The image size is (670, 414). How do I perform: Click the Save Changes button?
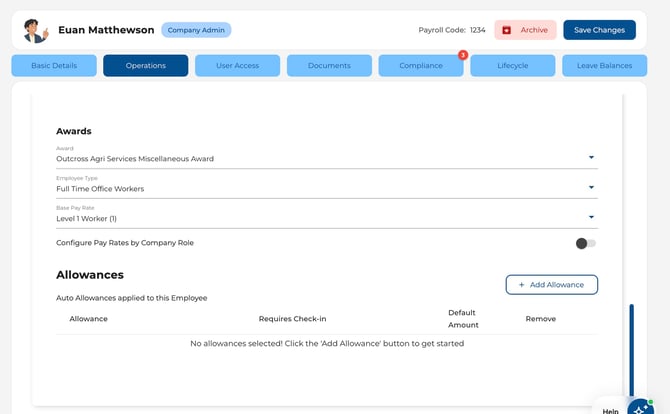coord(599,30)
